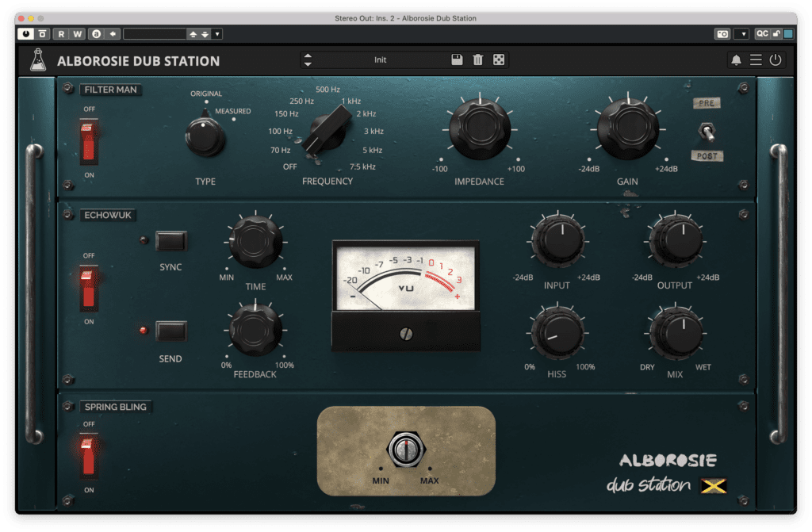812x532 pixels.
Task: Load previous preset with up arrow
Action: (x=193, y=34)
